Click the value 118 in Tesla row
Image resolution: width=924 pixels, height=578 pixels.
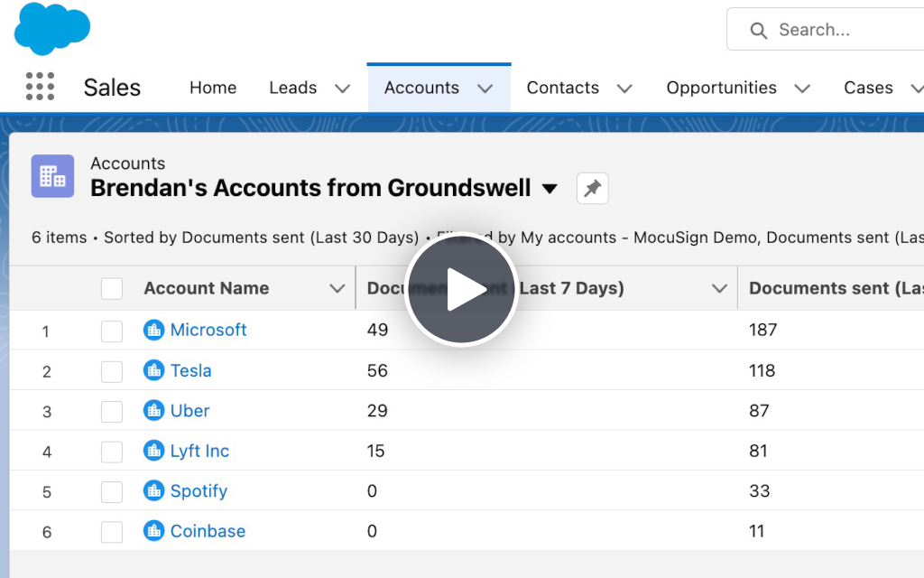click(762, 370)
